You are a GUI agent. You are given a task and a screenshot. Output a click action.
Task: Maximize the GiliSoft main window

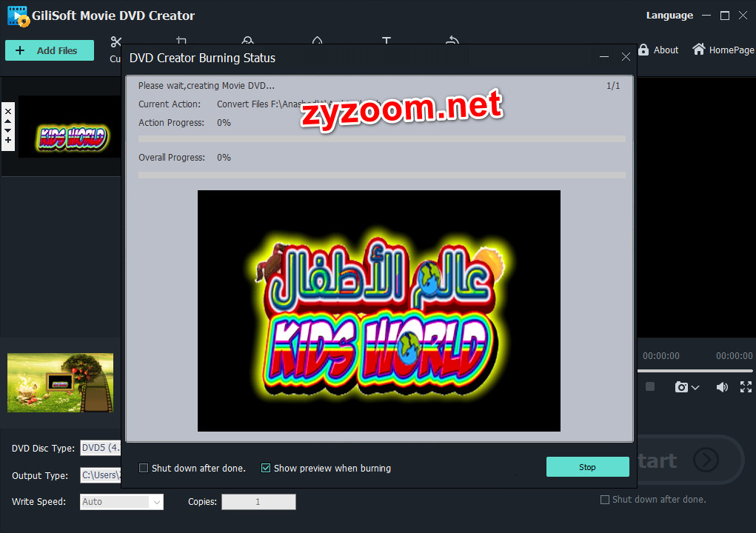pyautogui.click(x=725, y=16)
